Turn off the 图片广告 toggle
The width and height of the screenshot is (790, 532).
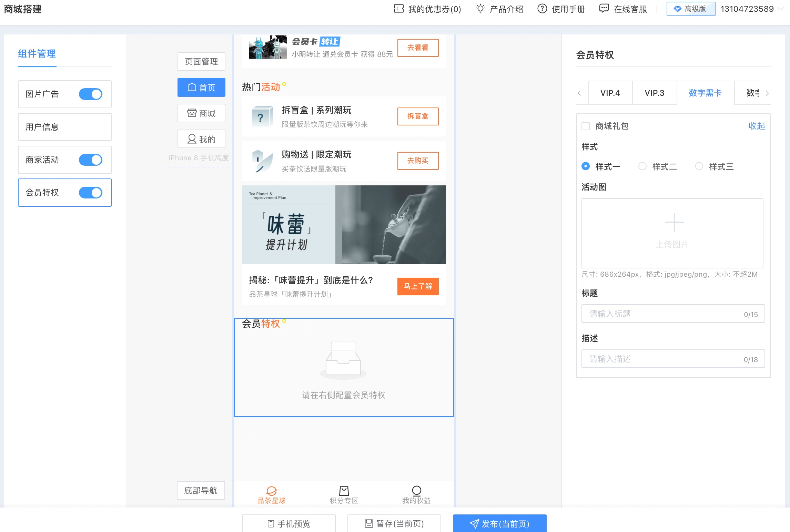click(90, 94)
